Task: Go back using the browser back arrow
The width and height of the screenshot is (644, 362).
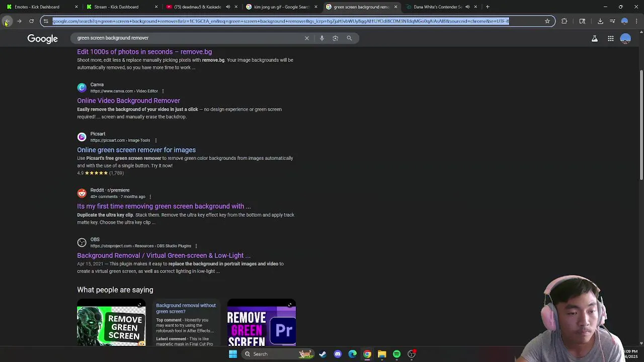Action: 7,21
